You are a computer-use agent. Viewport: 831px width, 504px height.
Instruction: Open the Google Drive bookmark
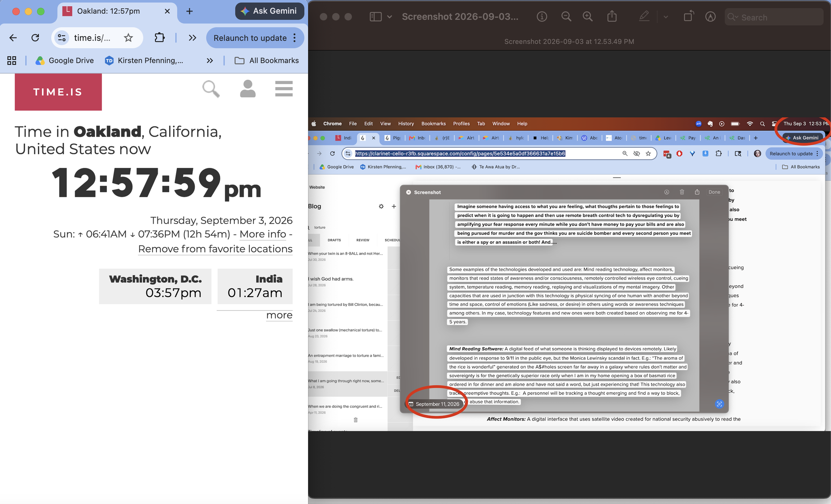[64, 61]
